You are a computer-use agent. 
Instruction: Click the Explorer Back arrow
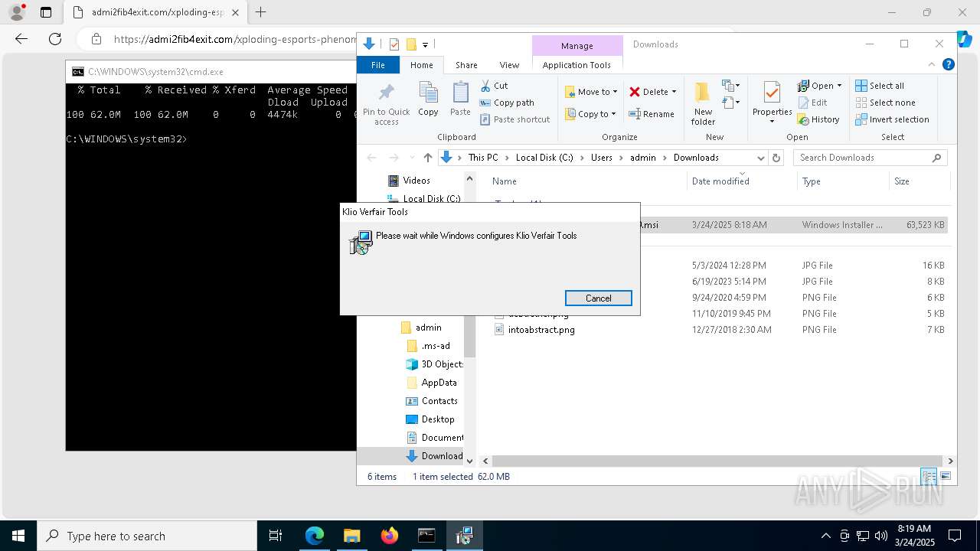[x=372, y=158]
